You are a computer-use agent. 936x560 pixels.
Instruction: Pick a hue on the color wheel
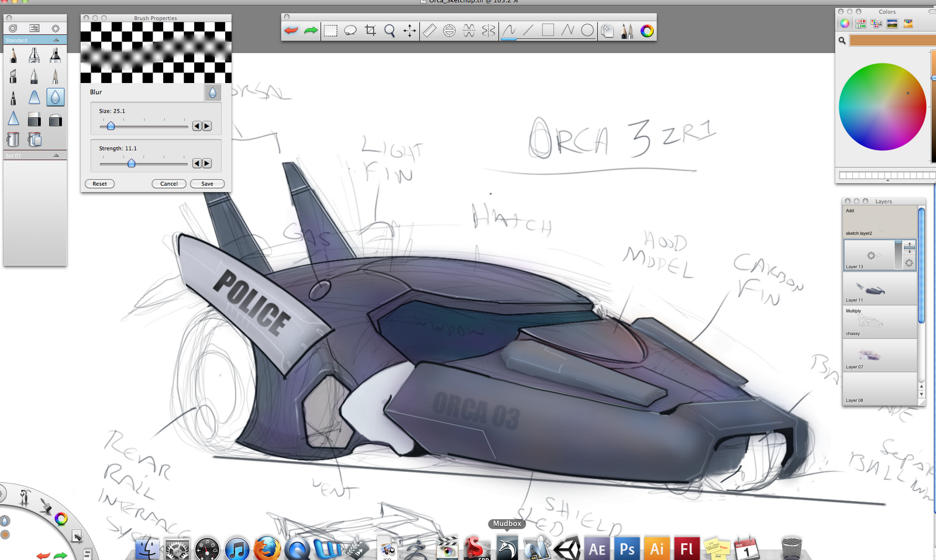click(882, 106)
